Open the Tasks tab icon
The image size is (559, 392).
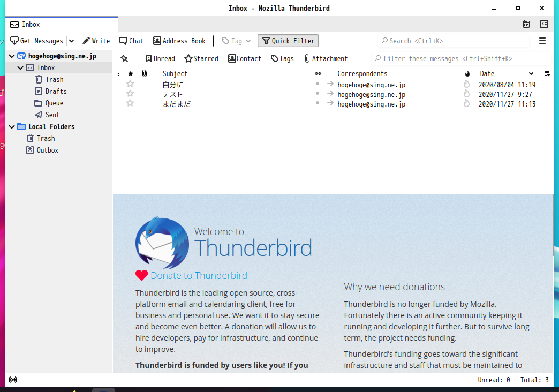pos(544,24)
